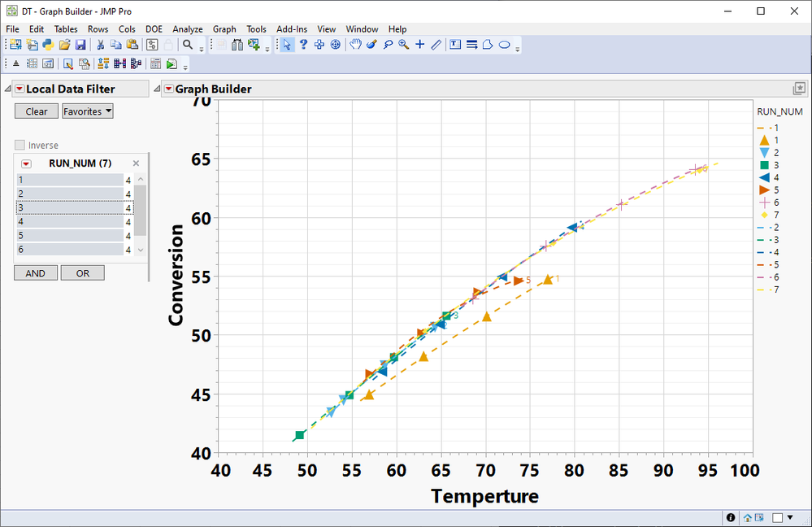Click the Save floppy disk icon
Viewport: 812px width, 527px height.
tap(80, 45)
